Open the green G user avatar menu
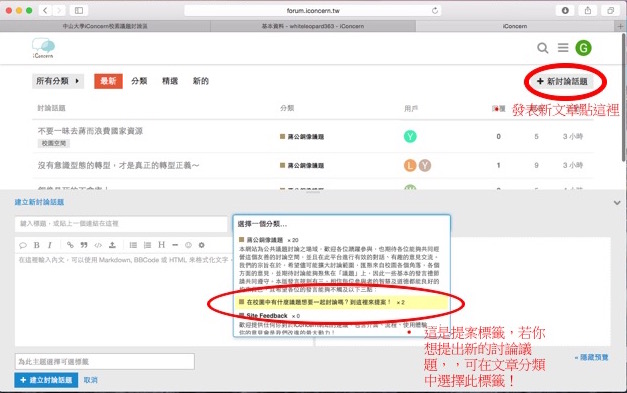The width and height of the screenshot is (627, 393). click(583, 48)
